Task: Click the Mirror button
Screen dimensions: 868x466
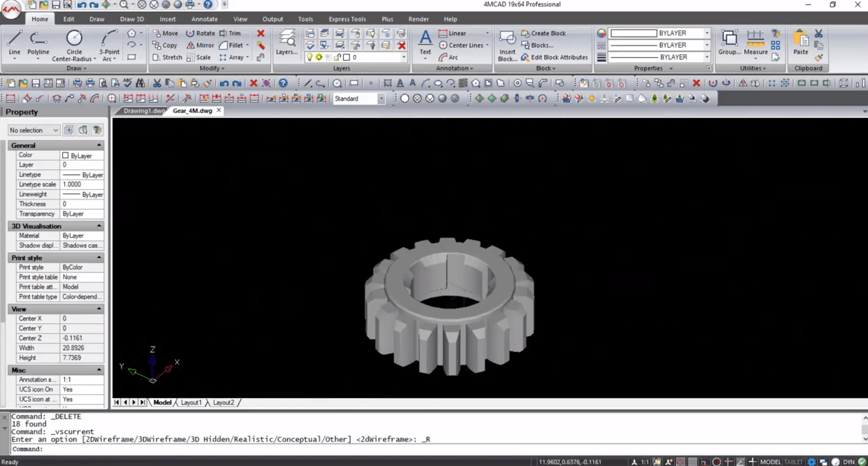Action: point(200,45)
